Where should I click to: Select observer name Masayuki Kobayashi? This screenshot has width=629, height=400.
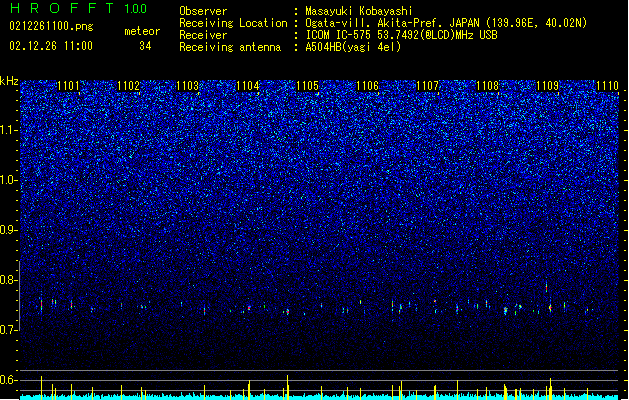click(x=359, y=11)
